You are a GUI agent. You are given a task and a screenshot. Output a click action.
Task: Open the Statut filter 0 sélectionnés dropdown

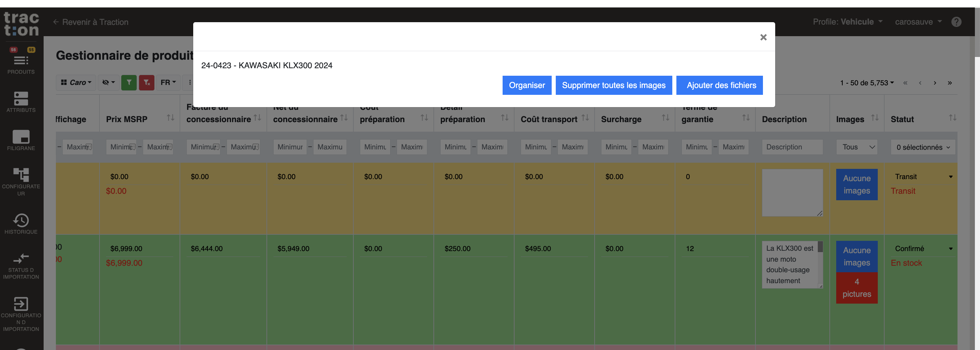click(922, 147)
